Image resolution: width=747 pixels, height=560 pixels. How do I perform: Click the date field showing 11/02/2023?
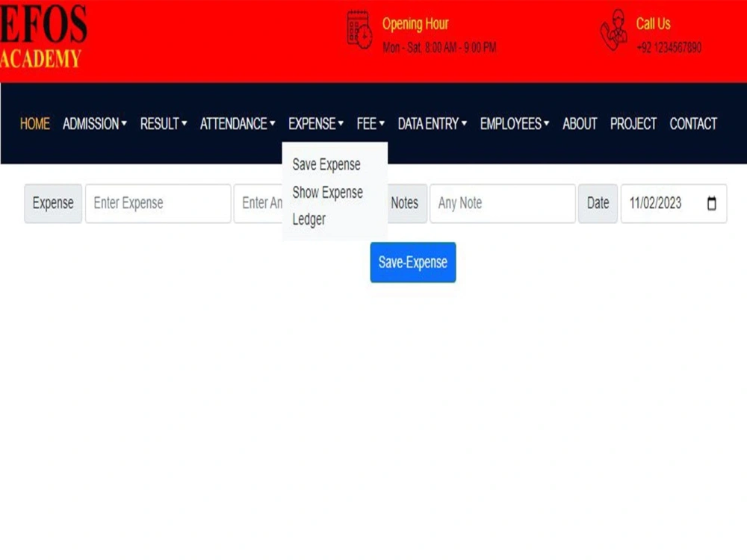coord(674,203)
